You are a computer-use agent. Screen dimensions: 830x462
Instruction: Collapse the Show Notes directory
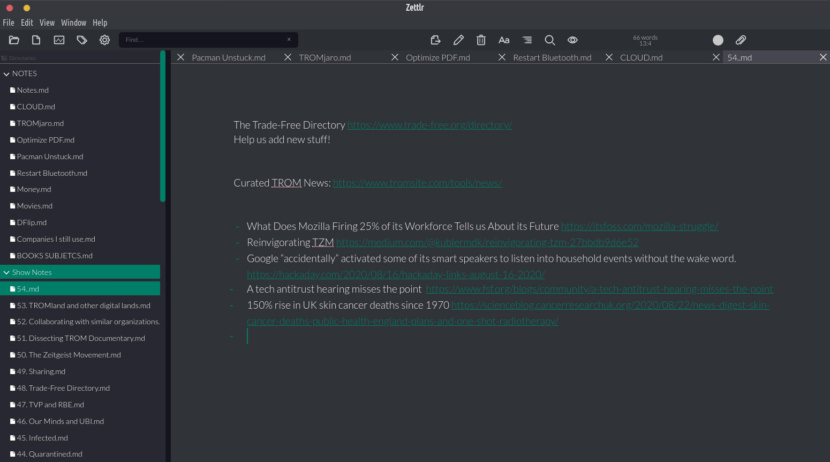[x=7, y=272]
